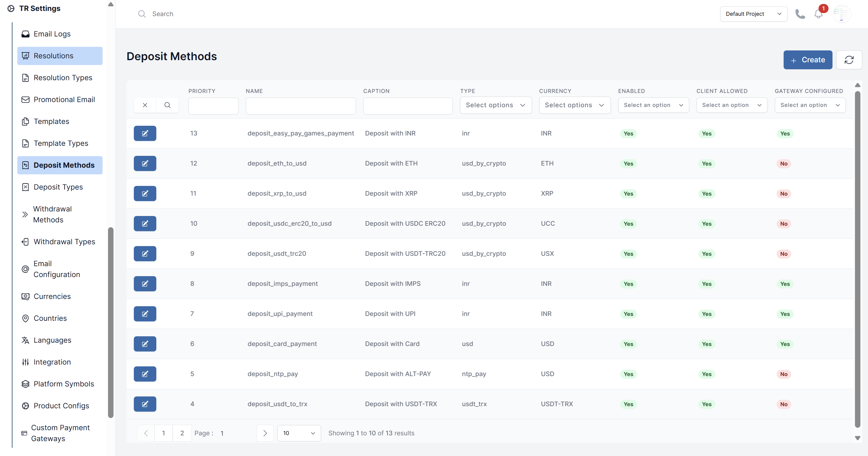Open Integration in sidebar
Viewport: 868px width, 456px height.
(x=60, y=362)
